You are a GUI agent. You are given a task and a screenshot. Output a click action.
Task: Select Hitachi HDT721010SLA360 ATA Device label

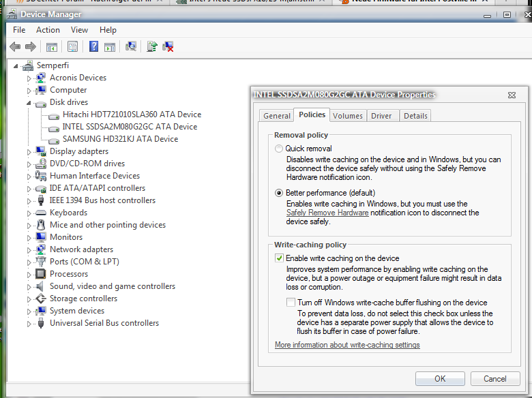pos(132,114)
